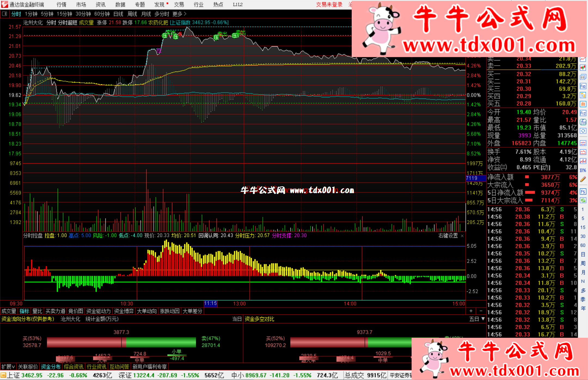588x380 pixels.
Task: Open the multi-window list icon in sidebar
Action: [583, 77]
